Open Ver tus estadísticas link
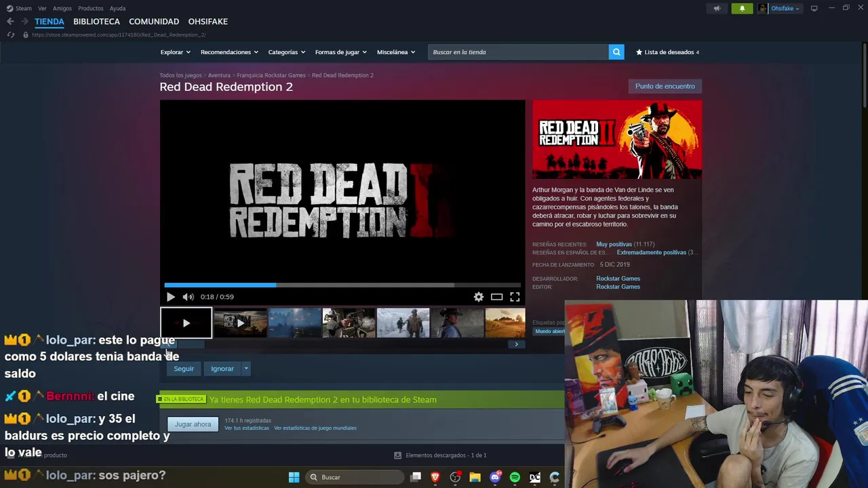 (x=247, y=428)
